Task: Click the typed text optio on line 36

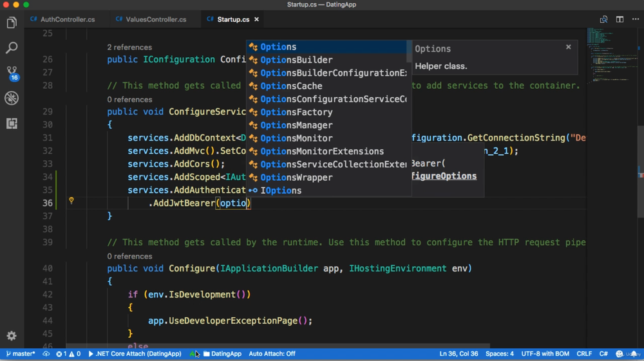Action: pyautogui.click(x=233, y=203)
